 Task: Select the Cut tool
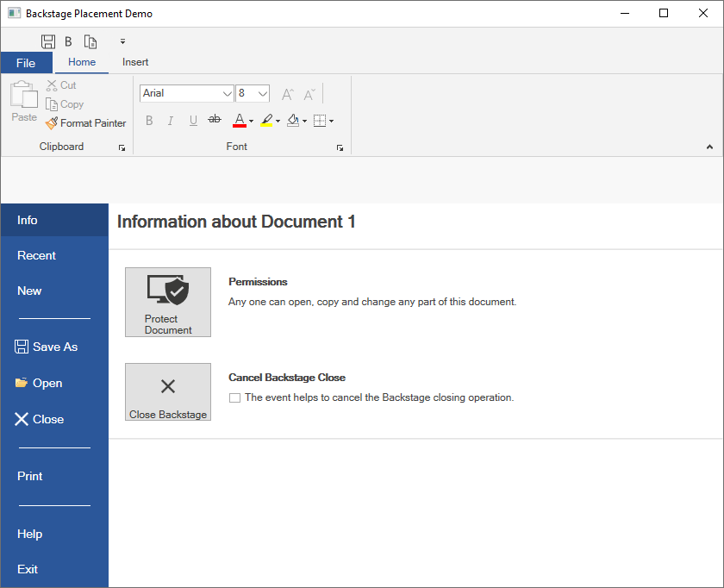point(60,84)
